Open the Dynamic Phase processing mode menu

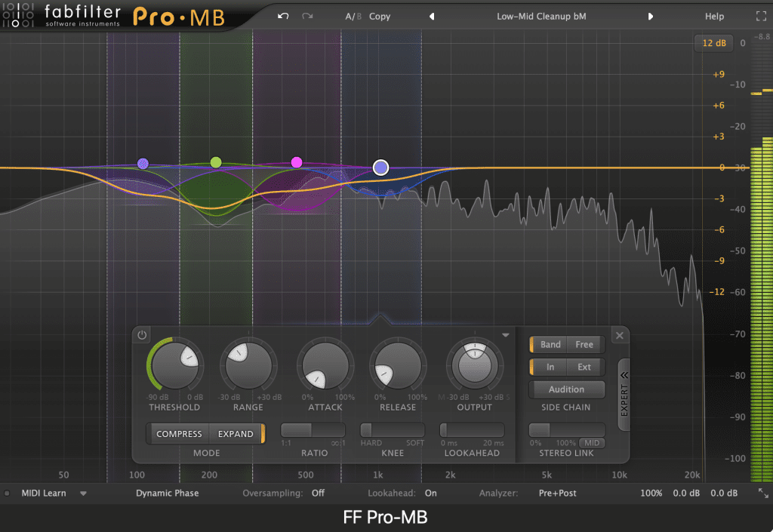click(167, 493)
